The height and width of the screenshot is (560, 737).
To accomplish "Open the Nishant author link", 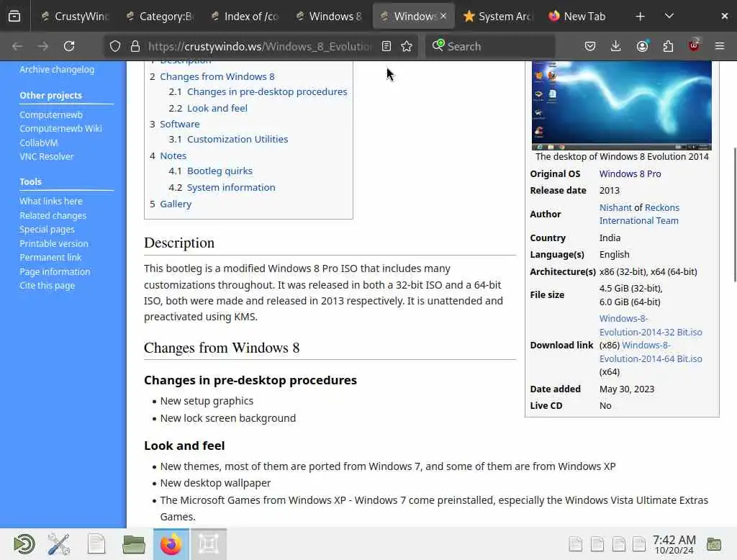I will (x=615, y=207).
